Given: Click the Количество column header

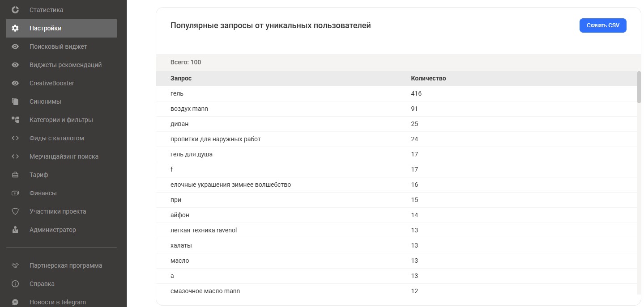Looking at the screenshot, I should point(428,78).
